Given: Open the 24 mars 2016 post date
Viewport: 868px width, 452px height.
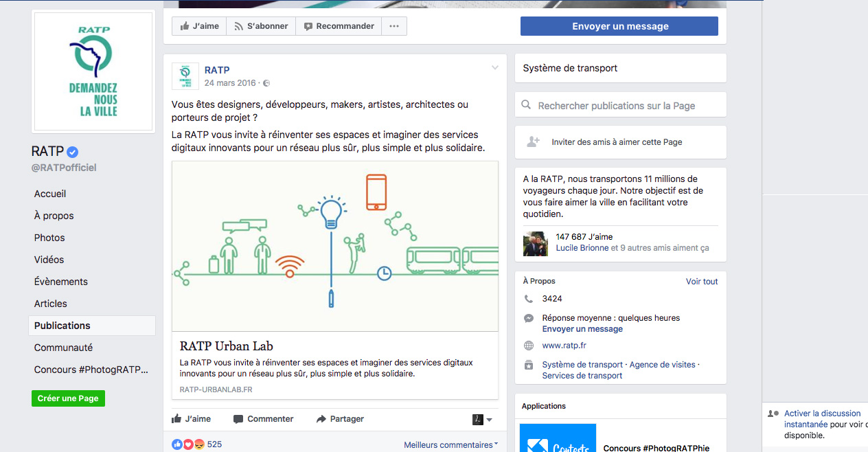Looking at the screenshot, I should click(x=229, y=83).
